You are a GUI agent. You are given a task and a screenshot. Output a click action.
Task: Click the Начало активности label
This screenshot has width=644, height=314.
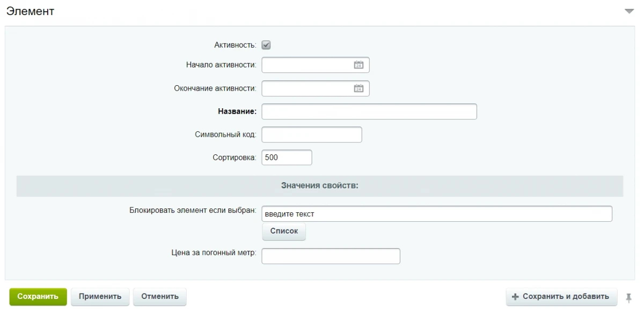[x=221, y=65]
